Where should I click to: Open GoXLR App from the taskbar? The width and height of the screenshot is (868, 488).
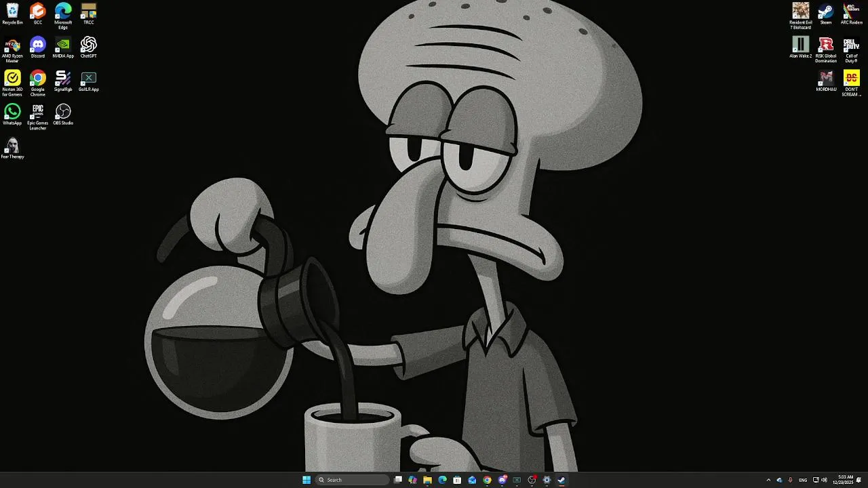517,480
